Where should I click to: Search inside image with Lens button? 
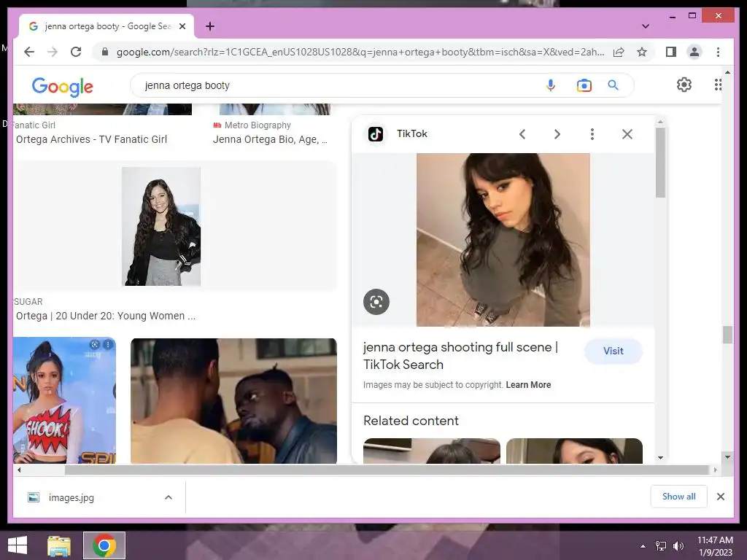pos(376,302)
